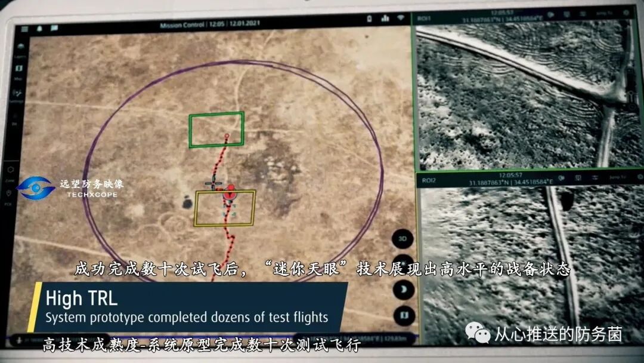This screenshot has width=644, height=363.
Task: Click the camera icon in the ROI2 header
Action: click(562, 178)
